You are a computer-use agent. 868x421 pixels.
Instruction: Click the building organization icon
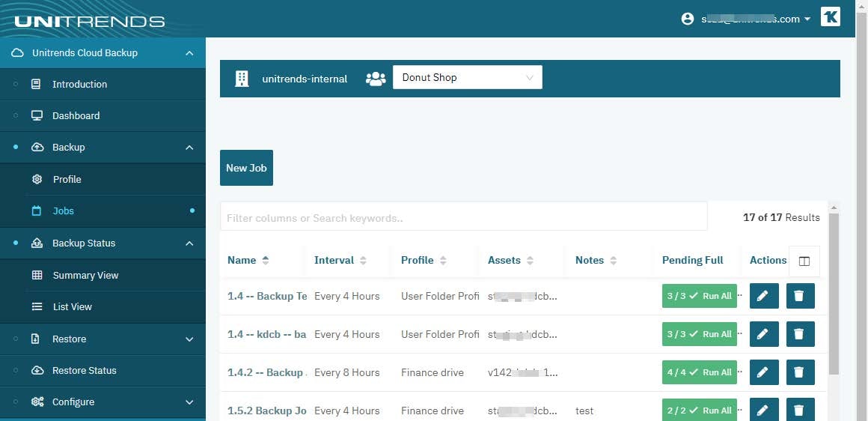pos(242,79)
